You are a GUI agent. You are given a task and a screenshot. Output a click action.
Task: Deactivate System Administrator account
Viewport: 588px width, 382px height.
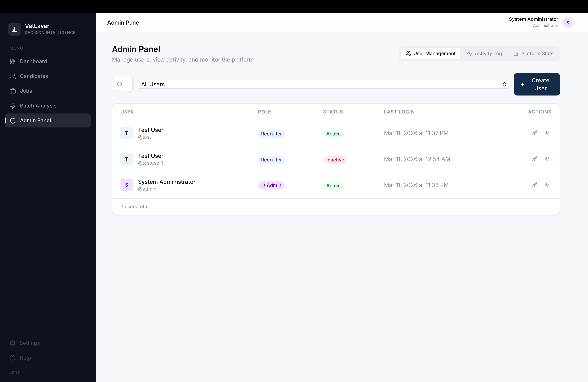pyautogui.click(x=546, y=185)
